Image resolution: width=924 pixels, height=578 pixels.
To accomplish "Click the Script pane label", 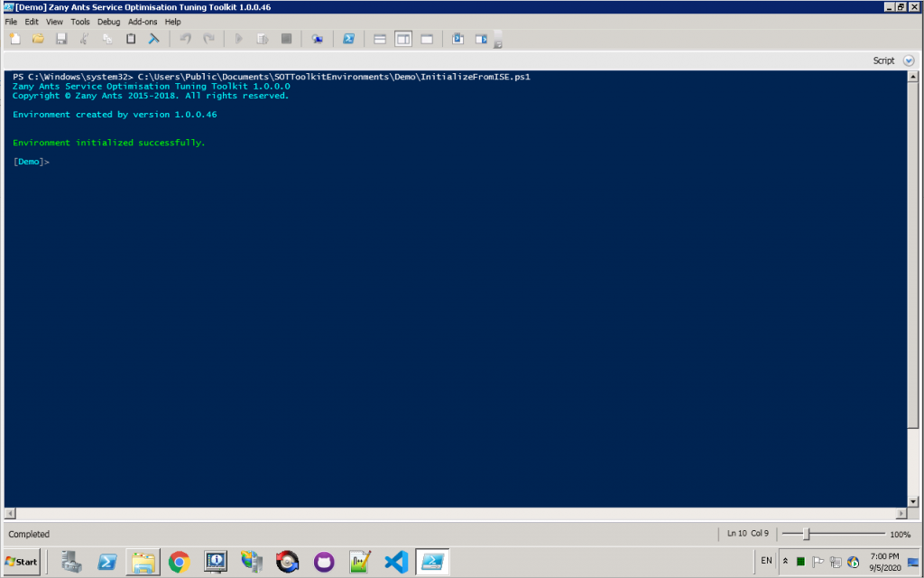I will click(x=883, y=61).
